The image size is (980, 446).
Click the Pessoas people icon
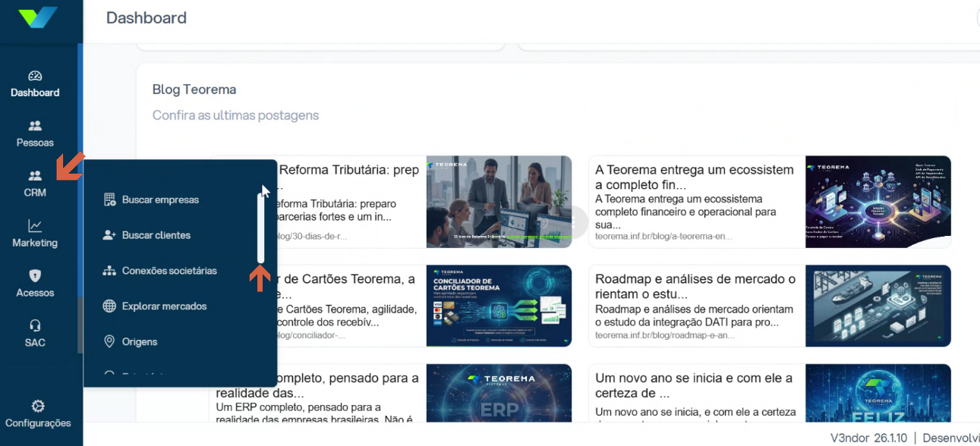click(35, 126)
